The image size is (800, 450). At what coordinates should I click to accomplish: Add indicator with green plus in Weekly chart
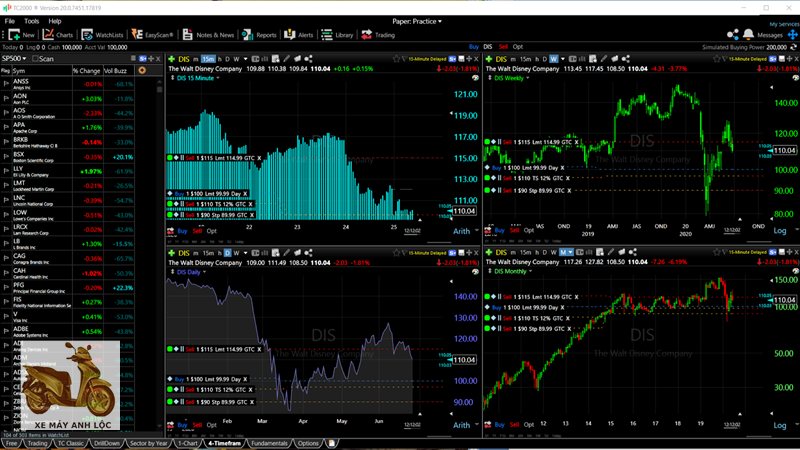coord(489,59)
